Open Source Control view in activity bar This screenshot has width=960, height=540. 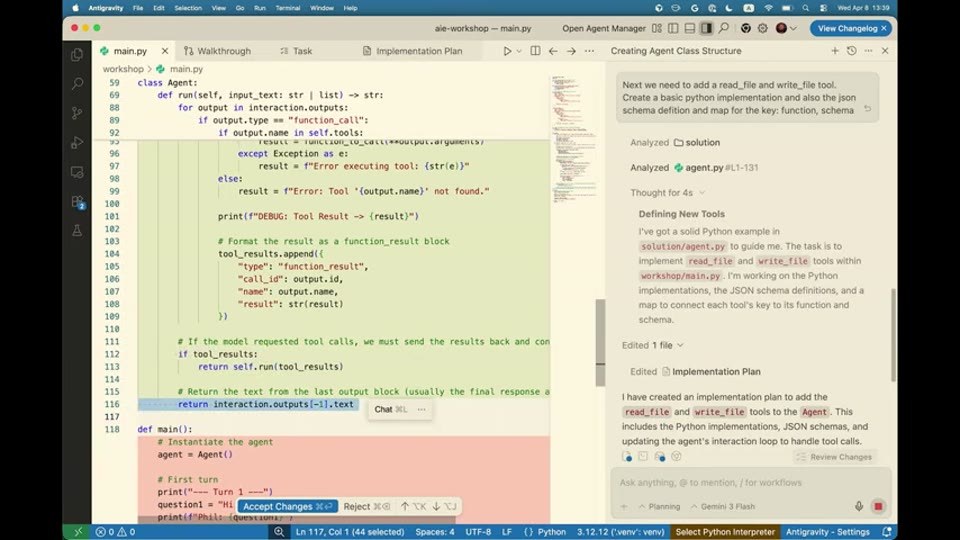point(77,113)
